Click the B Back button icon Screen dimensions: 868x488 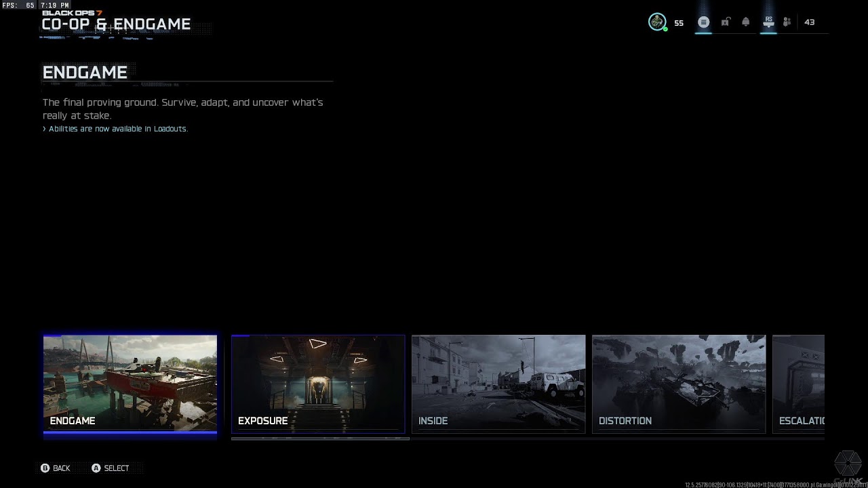click(x=45, y=468)
